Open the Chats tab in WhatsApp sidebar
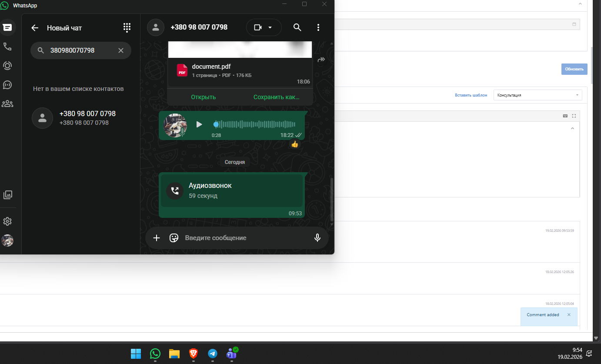 click(x=7, y=27)
